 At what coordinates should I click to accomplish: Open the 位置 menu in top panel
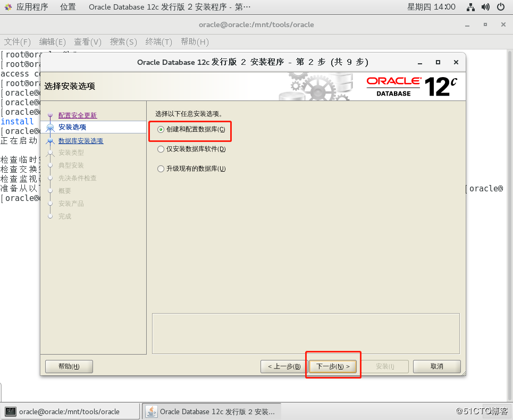coord(68,7)
